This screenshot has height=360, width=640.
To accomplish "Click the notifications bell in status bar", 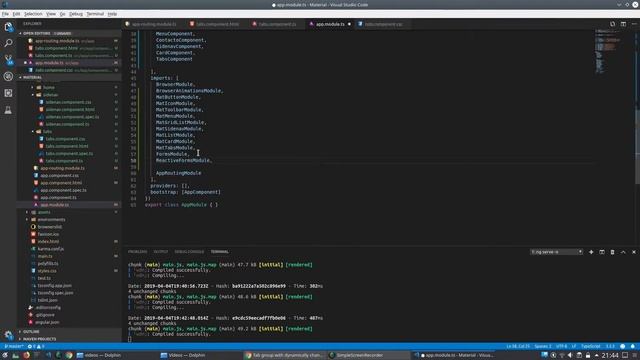I will (x=633, y=347).
